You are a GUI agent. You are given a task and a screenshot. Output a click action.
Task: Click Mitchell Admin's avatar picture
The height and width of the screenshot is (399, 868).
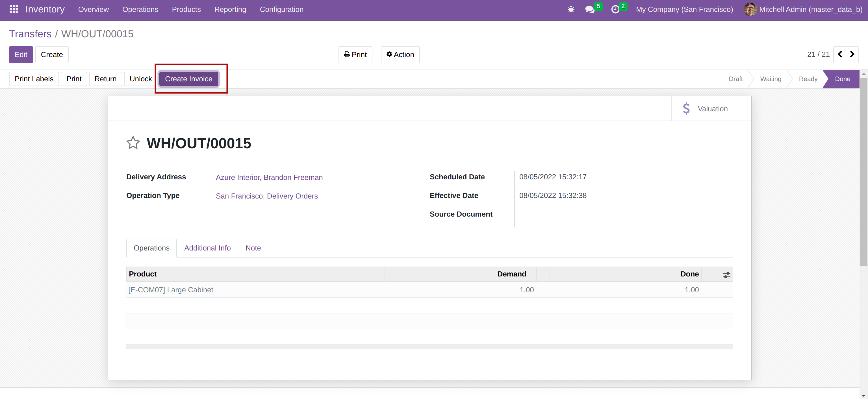click(x=750, y=9)
